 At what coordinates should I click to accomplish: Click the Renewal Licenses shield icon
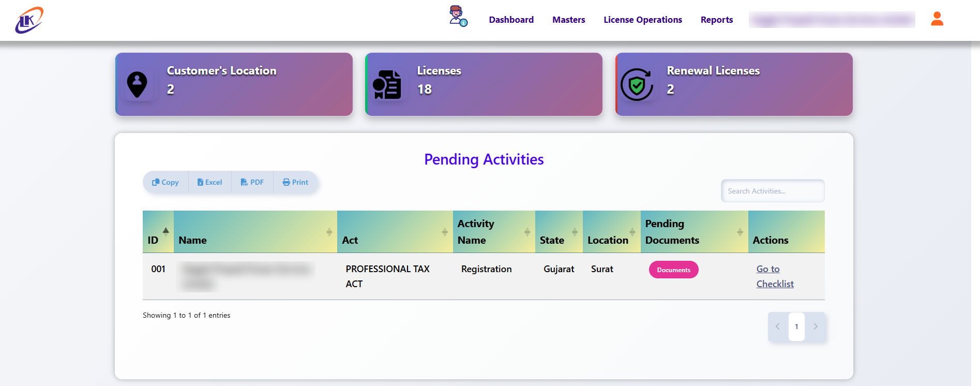[x=637, y=85]
